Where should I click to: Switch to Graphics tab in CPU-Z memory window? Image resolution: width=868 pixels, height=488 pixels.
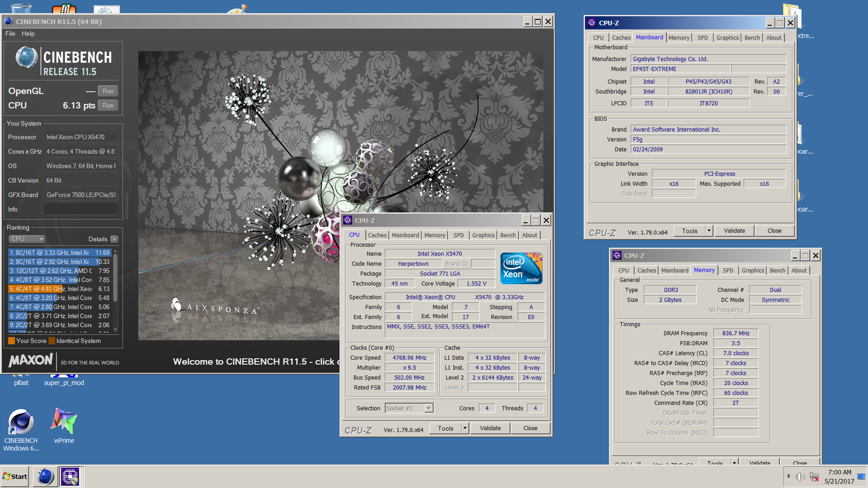753,270
